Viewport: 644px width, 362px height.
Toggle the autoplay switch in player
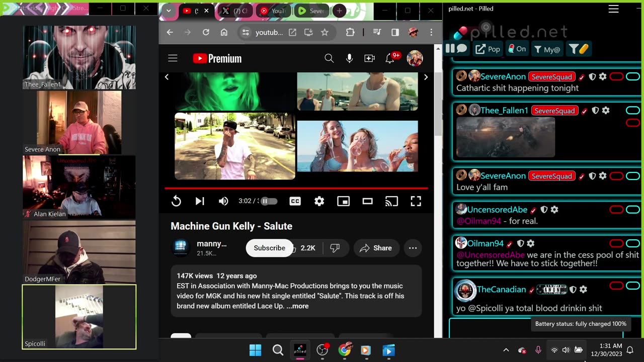tap(269, 201)
